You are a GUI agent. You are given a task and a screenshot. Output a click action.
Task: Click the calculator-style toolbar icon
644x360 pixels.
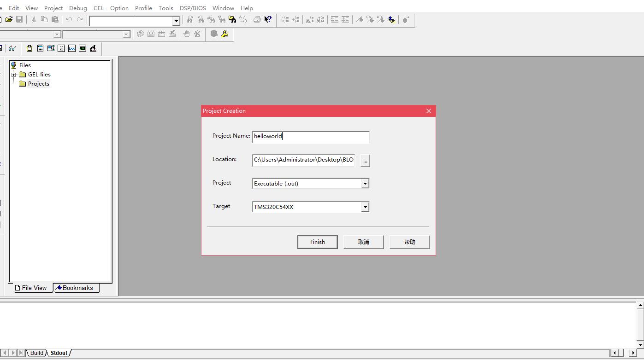pos(40,48)
